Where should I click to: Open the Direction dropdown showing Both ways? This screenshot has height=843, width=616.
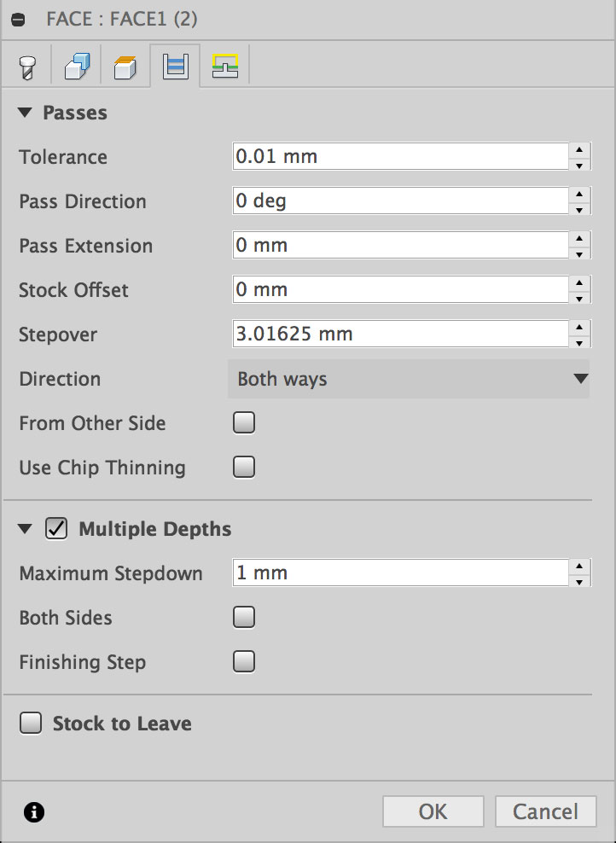(409, 379)
